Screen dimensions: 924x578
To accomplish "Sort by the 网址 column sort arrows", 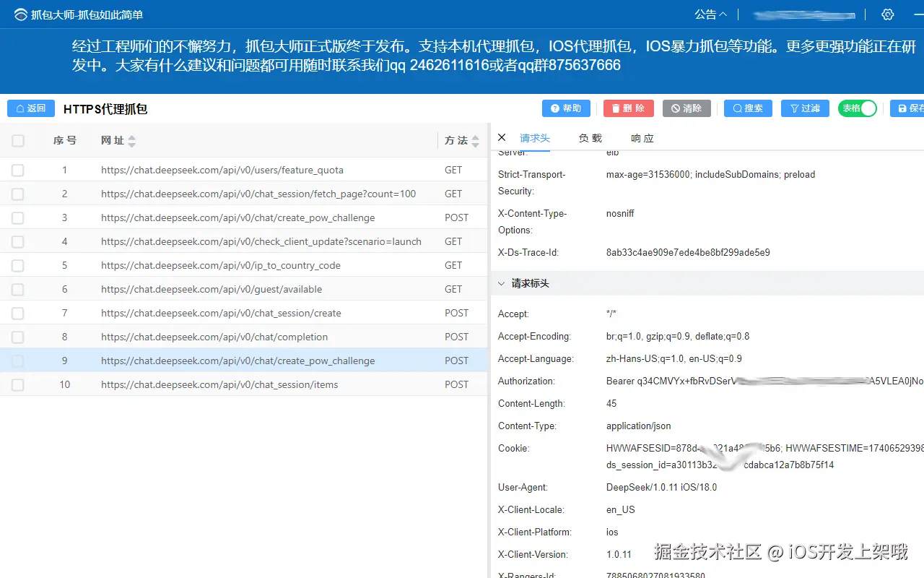I will (x=131, y=141).
